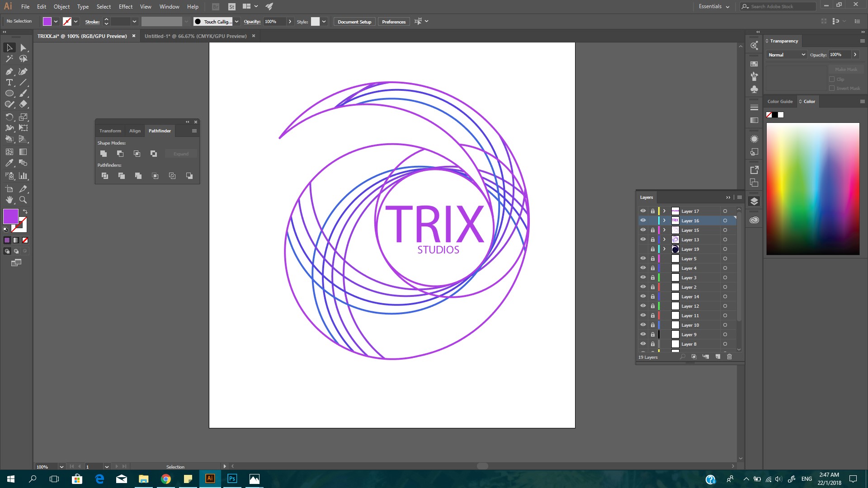Open the Effect menu
This screenshot has height=488, width=868.
click(126, 6)
